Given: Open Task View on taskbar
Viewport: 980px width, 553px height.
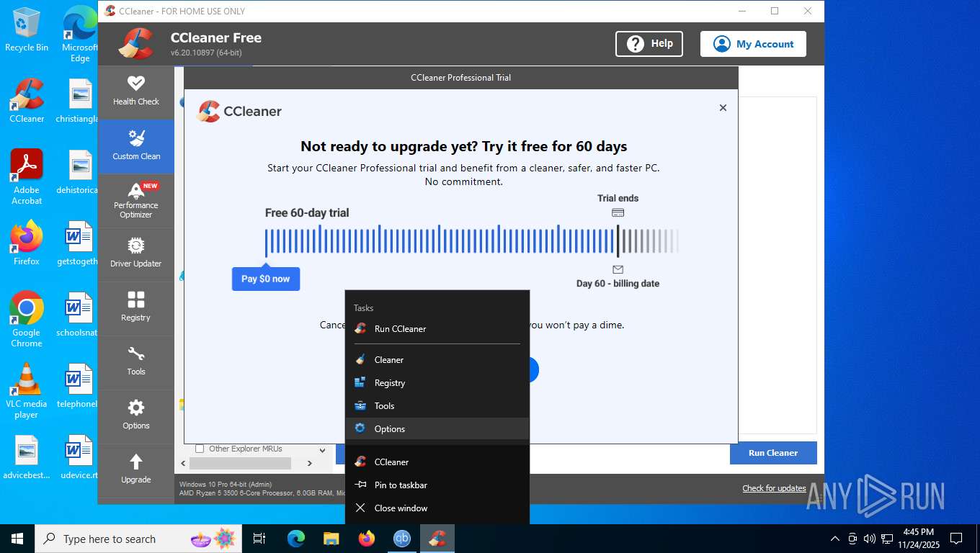Looking at the screenshot, I should [x=259, y=539].
